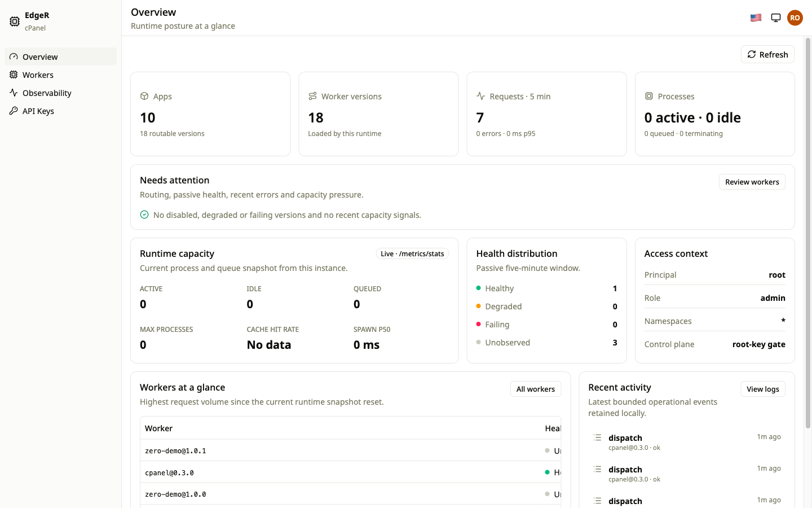Click the 'No data' cache hit rate value
Image resolution: width=812 pixels, height=508 pixels.
269,345
